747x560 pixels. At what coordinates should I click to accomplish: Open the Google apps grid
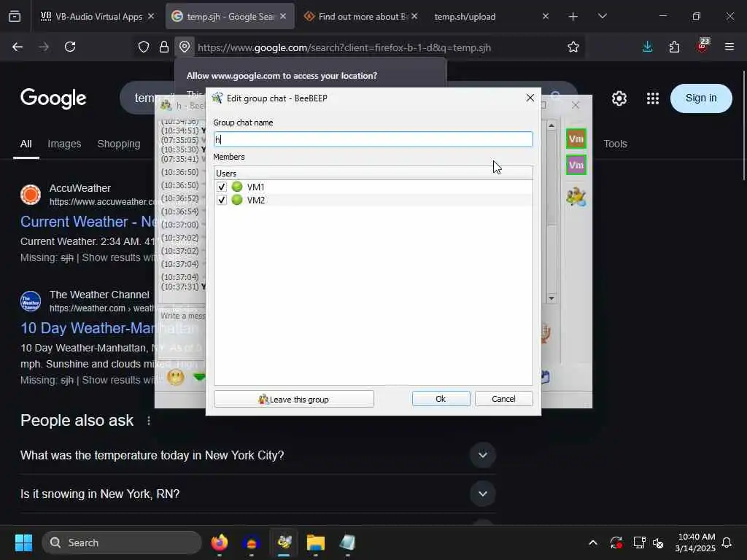653,98
